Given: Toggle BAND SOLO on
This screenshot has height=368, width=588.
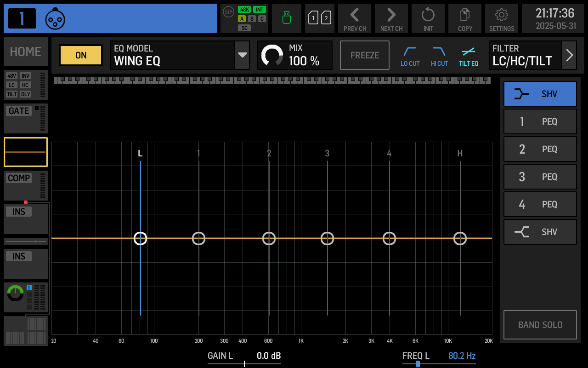Looking at the screenshot, I should (540, 325).
